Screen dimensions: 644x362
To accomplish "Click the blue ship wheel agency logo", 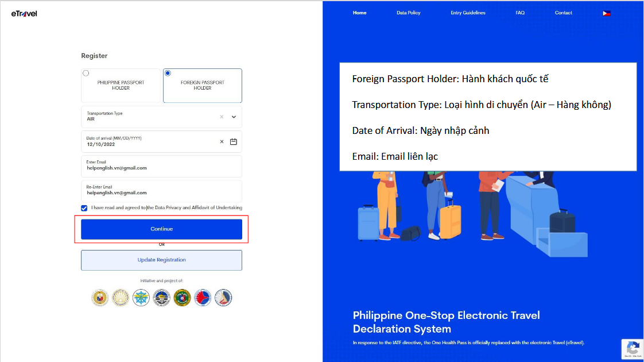I will [x=141, y=297].
